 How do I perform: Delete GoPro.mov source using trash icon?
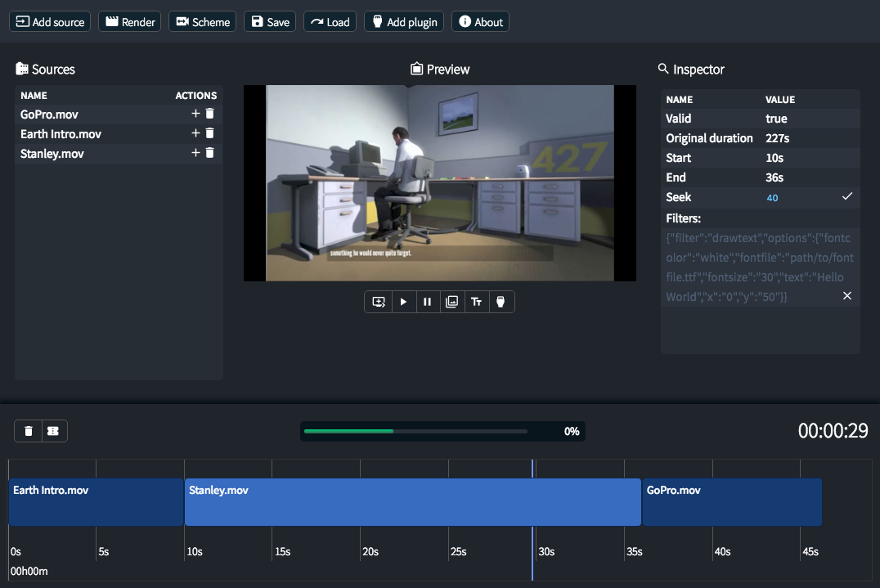210,114
